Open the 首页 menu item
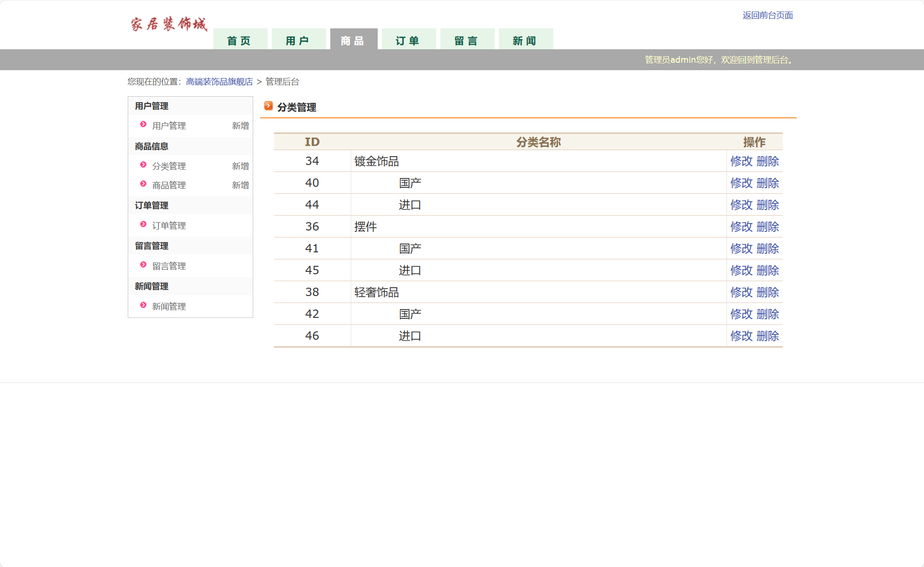This screenshot has width=924, height=567. click(239, 40)
